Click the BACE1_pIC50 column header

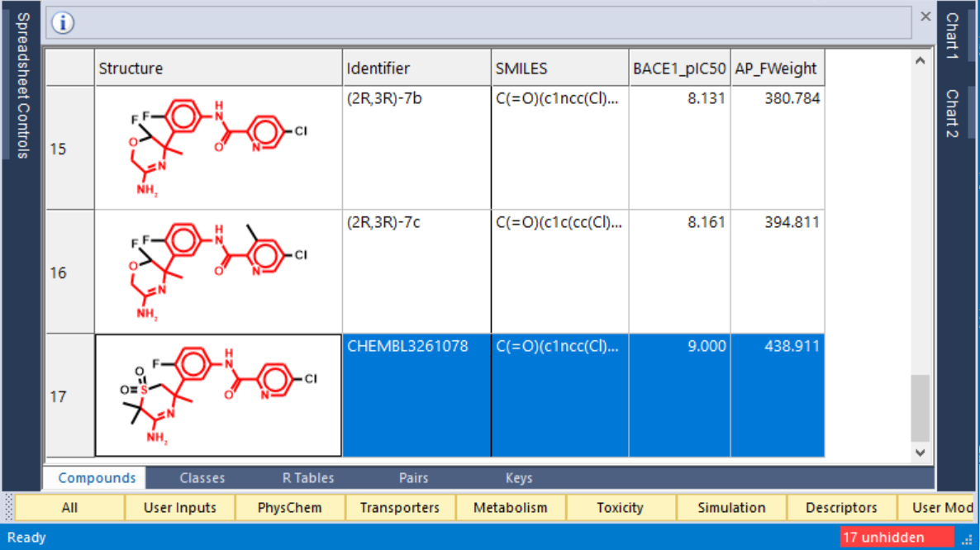tap(679, 68)
